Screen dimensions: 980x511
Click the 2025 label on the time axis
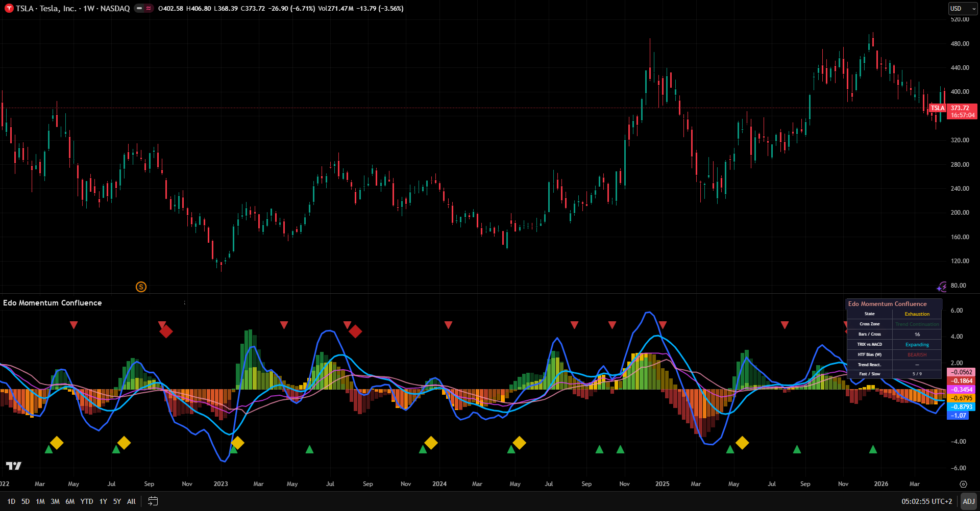662,484
